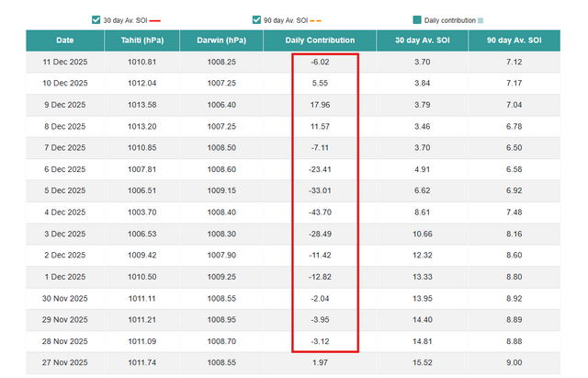Click the 17.96 daily contribution cell
The image size is (588, 378).
[320, 105]
